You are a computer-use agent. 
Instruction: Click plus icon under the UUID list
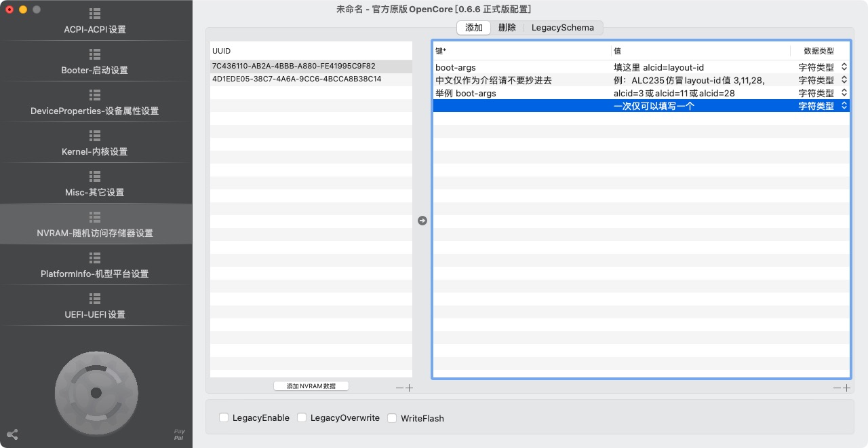pos(409,388)
